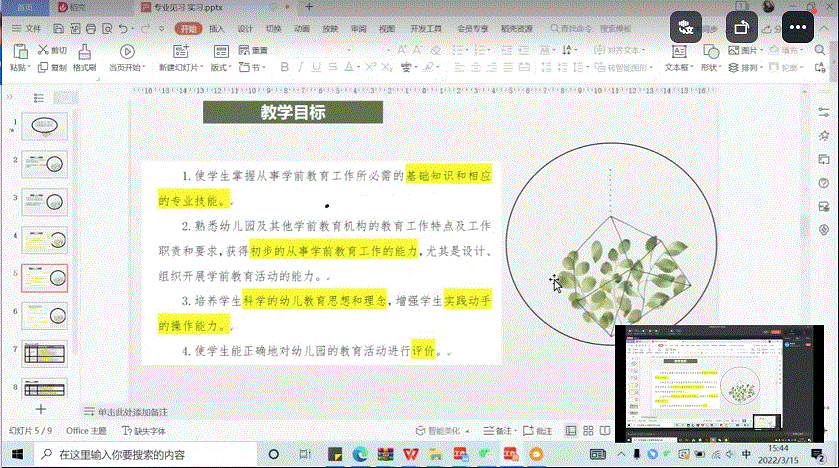Click the search commands box in ribbon
Viewport: 839px width, 468px height.
[x=591, y=28]
